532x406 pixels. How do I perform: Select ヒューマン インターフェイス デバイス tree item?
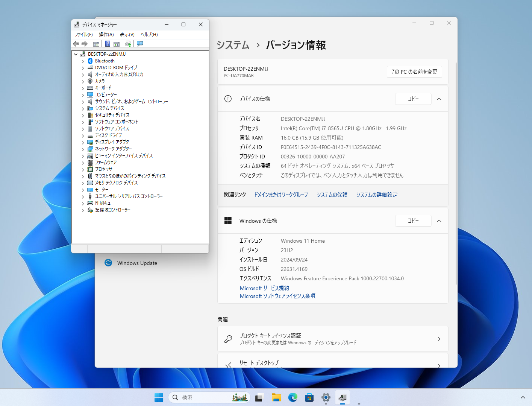click(124, 156)
